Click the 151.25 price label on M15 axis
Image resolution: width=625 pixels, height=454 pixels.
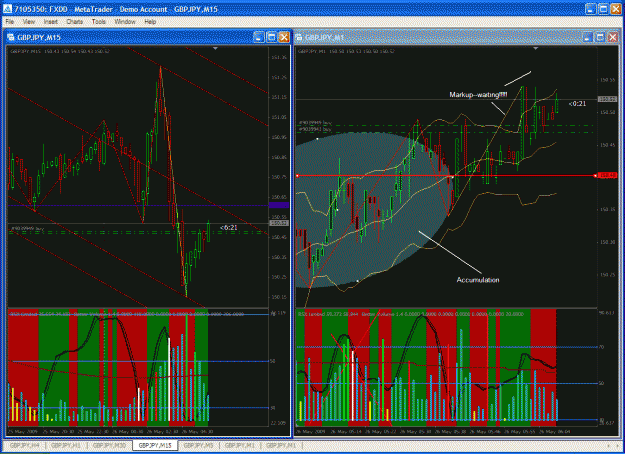279,77
